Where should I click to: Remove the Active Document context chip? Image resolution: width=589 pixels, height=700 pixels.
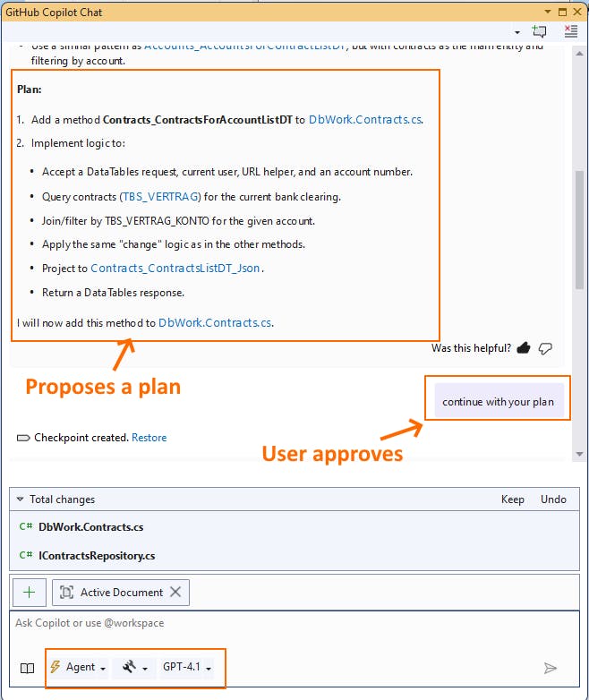click(175, 592)
